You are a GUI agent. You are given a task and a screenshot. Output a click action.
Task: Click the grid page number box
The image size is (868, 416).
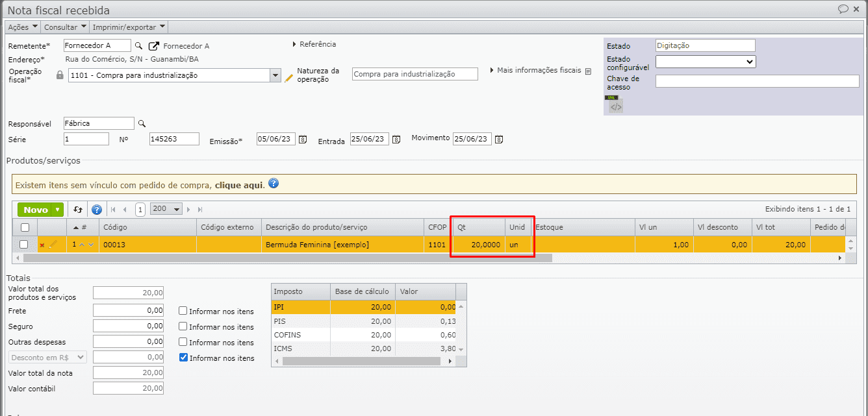pos(140,210)
